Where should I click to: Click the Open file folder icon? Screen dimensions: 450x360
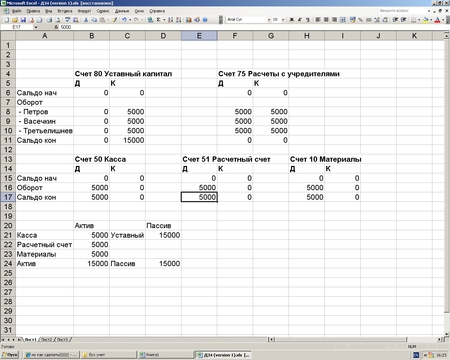click(x=15, y=20)
